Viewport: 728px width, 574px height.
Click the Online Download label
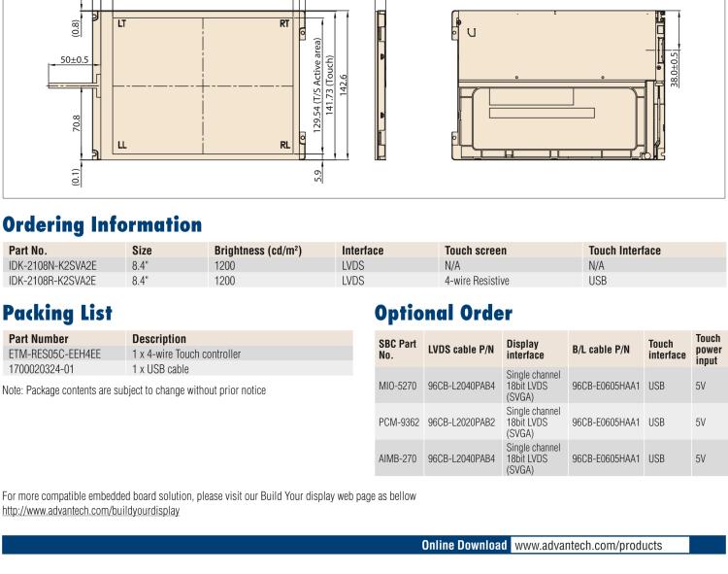pos(463,545)
